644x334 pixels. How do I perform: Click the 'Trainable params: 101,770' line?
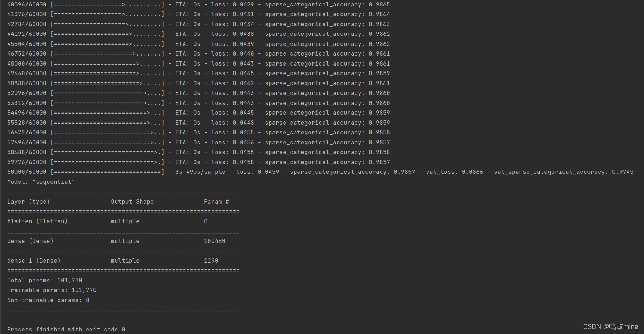click(x=52, y=290)
